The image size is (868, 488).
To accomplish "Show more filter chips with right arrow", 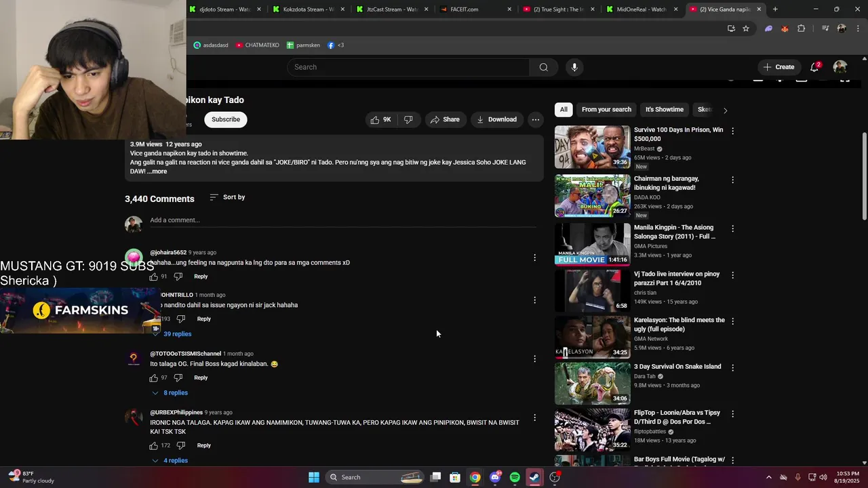I will (725, 110).
